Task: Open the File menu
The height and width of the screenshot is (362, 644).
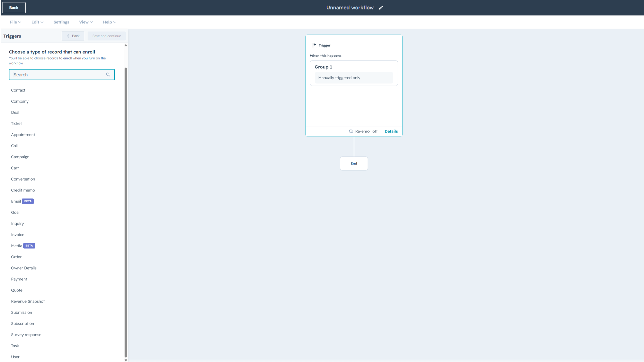Action: pyautogui.click(x=16, y=22)
